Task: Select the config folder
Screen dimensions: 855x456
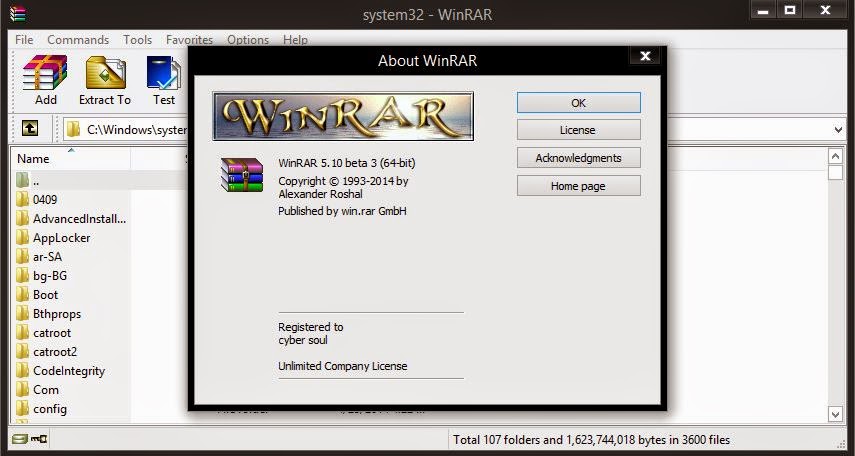Action: tap(50, 409)
